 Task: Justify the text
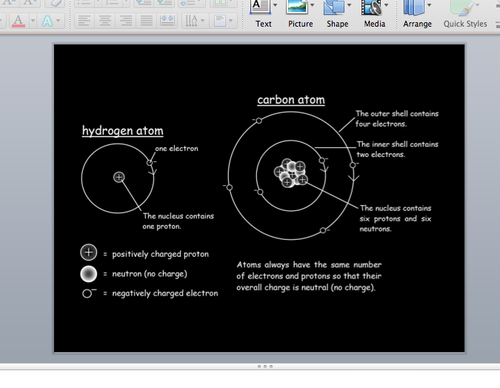click(146, 21)
